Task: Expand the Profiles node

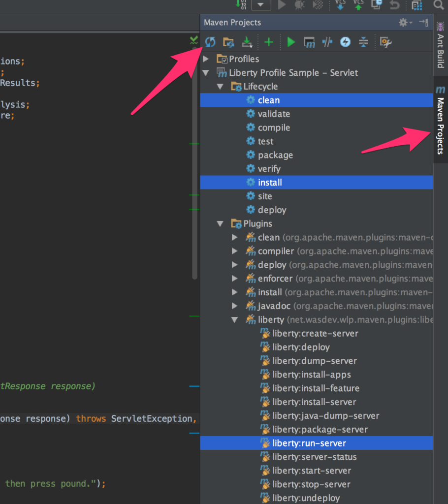Action: [206, 59]
